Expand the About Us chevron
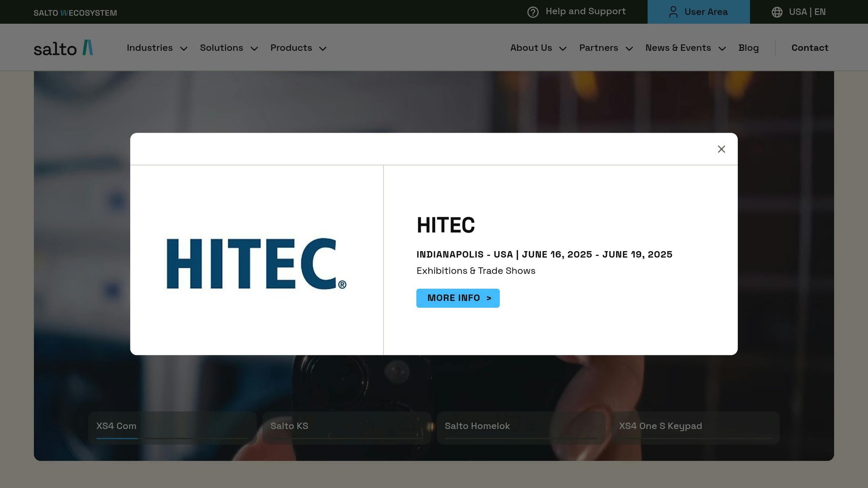Screen dimensions: 868x488 tap(563, 49)
